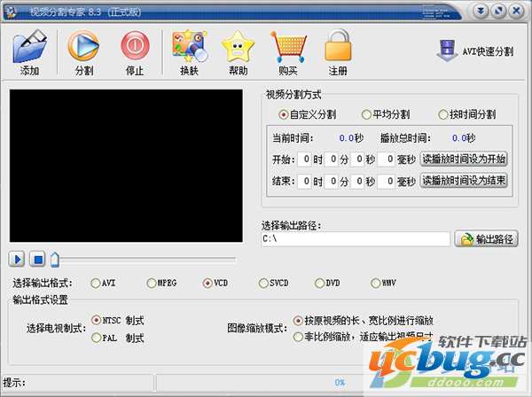Click the 输出路径 browse button
Screen dimensions: 532x397
pos(486,239)
